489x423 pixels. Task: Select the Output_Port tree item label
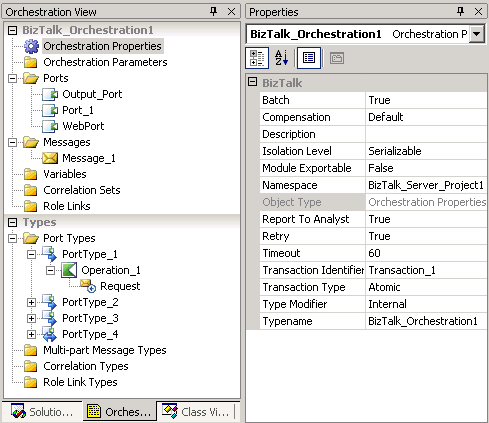(92, 94)
